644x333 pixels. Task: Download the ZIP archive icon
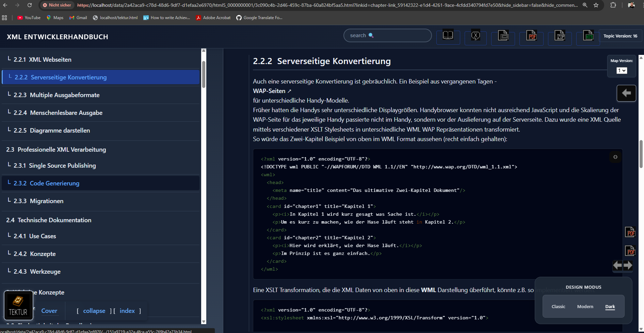pyautogui.click(x=560, y=35)
